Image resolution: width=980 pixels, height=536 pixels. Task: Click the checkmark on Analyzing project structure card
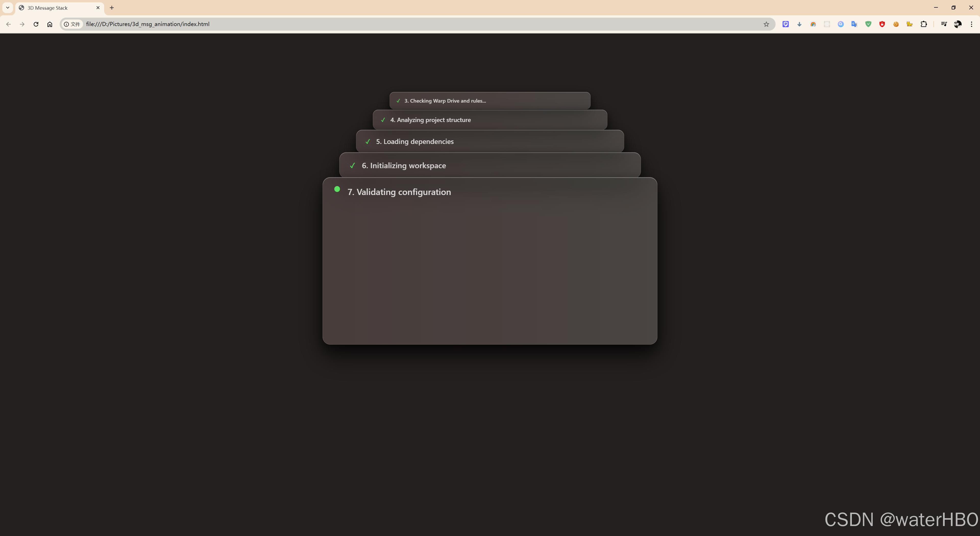coord(383,120)
